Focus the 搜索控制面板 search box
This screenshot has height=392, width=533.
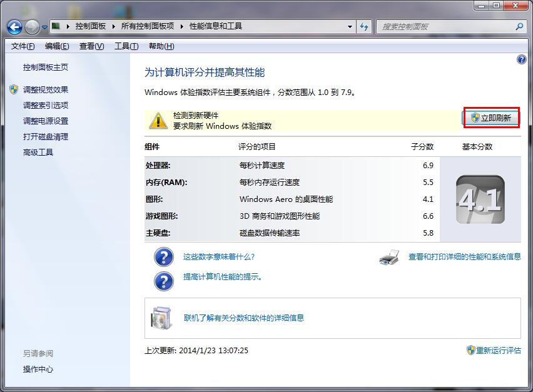[x=445, y=26]
